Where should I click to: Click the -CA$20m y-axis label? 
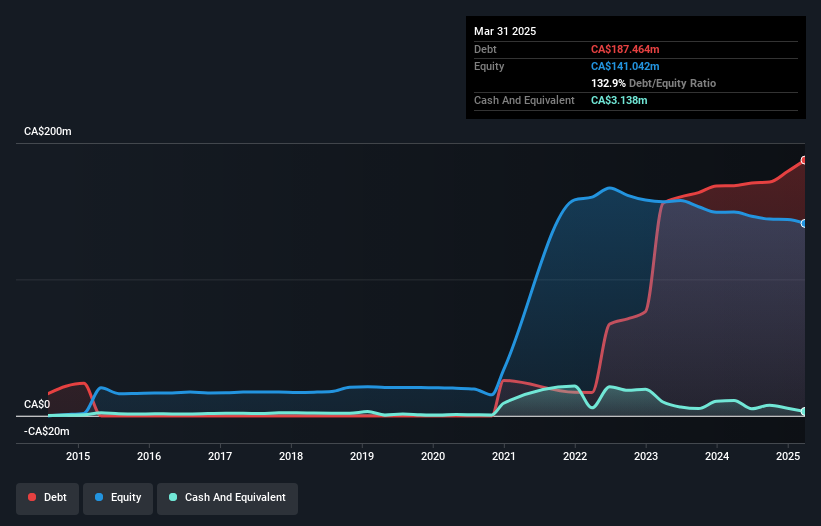(47, 431)
